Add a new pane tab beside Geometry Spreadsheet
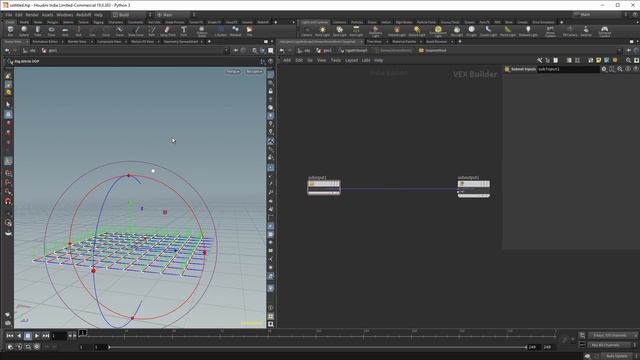This screenshot has width=640, height=360. tap(209, 42)
